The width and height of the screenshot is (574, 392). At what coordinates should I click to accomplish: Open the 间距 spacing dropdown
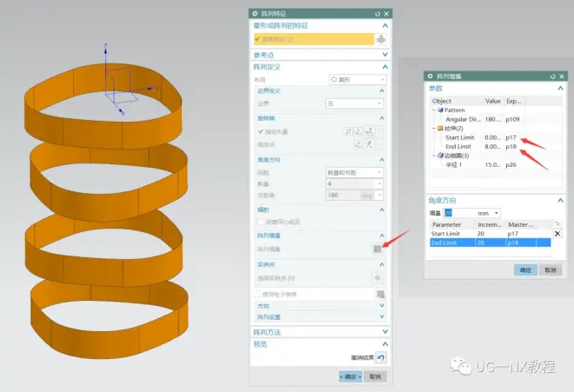click(355, 172)
